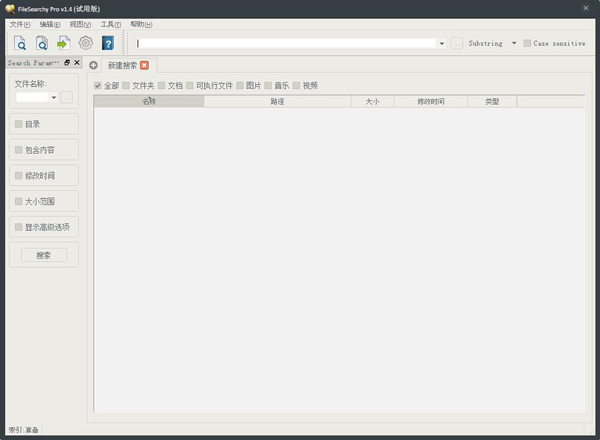Image resolution: width=600 pixels, height=440 pixels.
Task: Check the Case sensitive option
Action: click(x=527, y=43)
